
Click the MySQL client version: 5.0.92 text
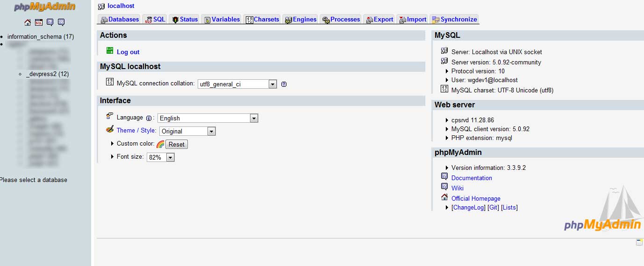(490, 129)
